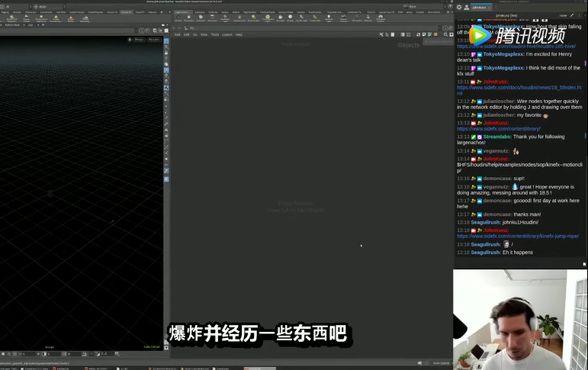Click the Simple Fireball shelf tool
588x370 pixels.
pyautogui.click(x=26, y=18)
